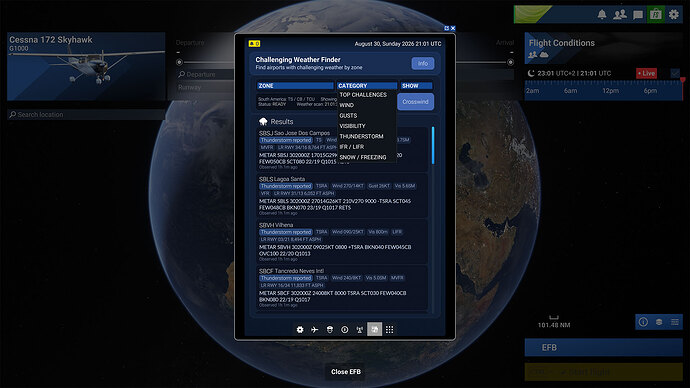Screen dimensions: 690x388
Task: Click the Close EFB button
Action: [x=346, y=372]
